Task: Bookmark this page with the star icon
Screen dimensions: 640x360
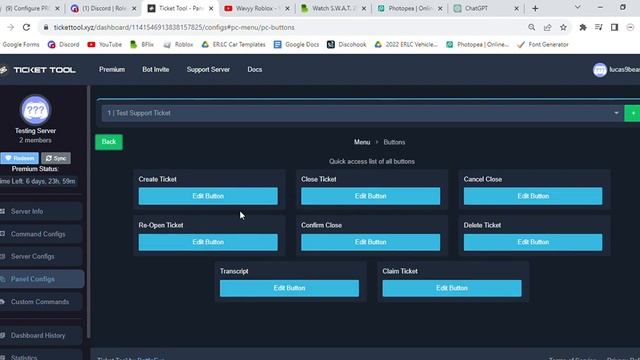Action: [563, 27]
